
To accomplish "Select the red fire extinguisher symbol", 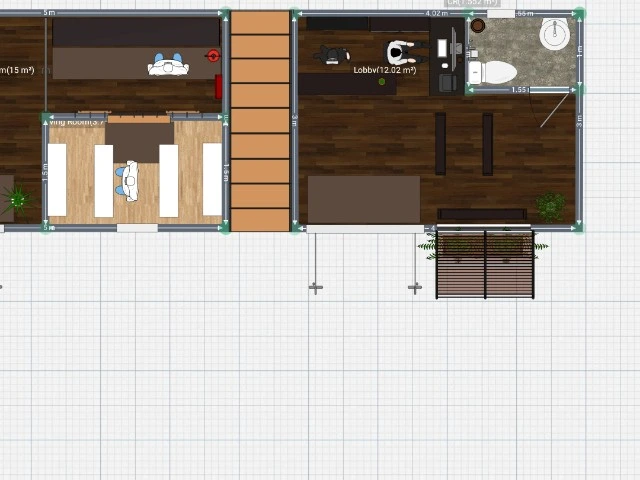I will click(213, 56).
